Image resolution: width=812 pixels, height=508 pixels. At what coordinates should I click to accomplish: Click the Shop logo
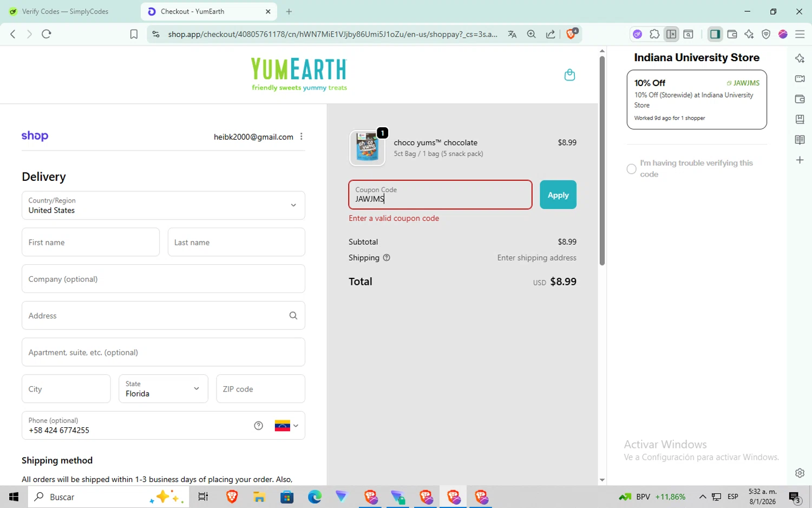35,136
